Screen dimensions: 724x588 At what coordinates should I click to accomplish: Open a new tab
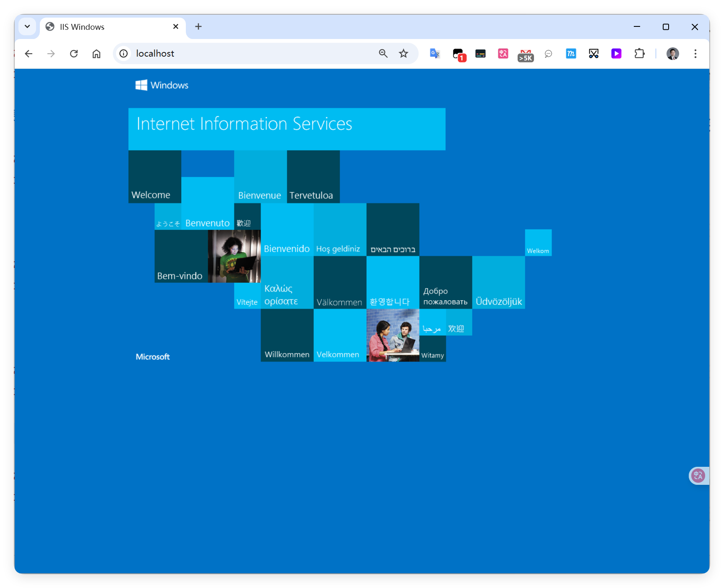click(x=198, y=26)
